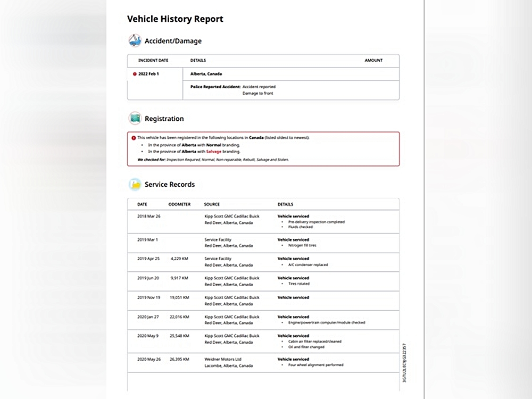The height and width of the screenshot is (399, 532).
Task: Click the Service Records folder icon
Action: click(x=135, y=185)
